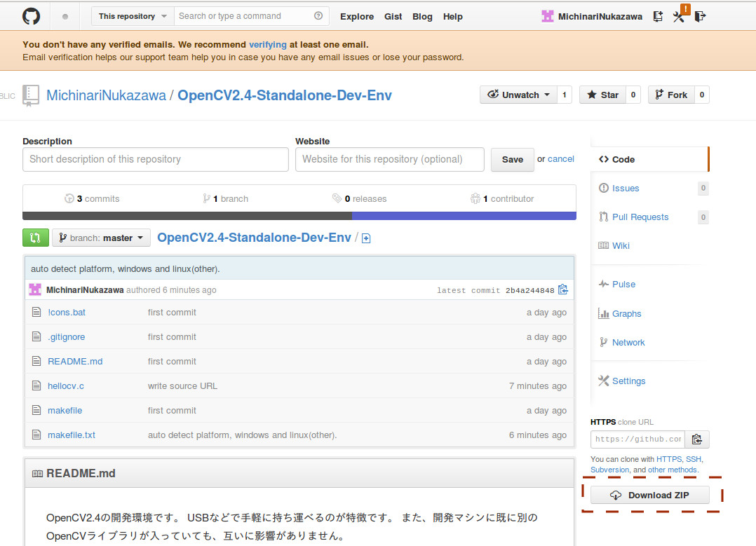Click the file icon for !cons.bat
756x546 pixels.
(36, 313)
